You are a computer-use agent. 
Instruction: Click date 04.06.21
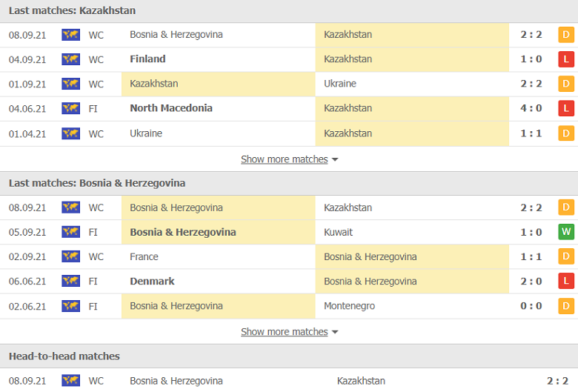27,109
